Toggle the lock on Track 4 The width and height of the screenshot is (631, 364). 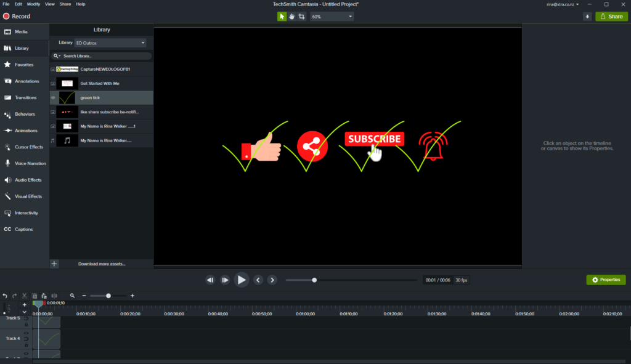tap(26, 345)
